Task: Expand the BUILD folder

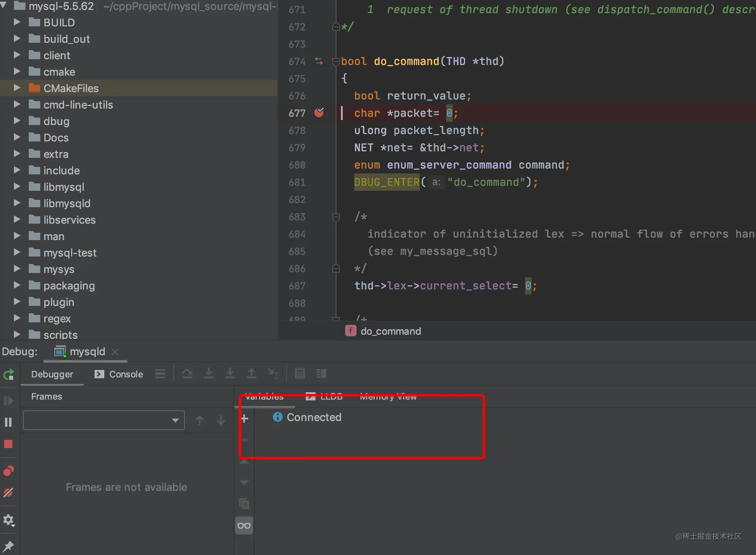Action: (17, 22)
